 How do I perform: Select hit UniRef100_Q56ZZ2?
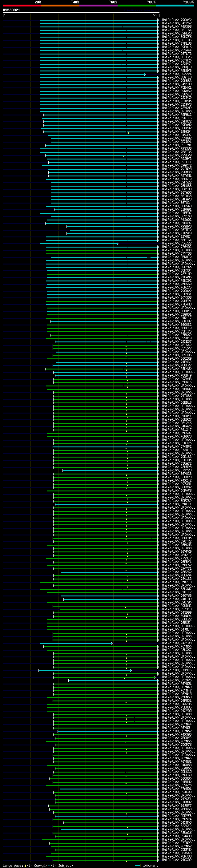tap(177, 243)
